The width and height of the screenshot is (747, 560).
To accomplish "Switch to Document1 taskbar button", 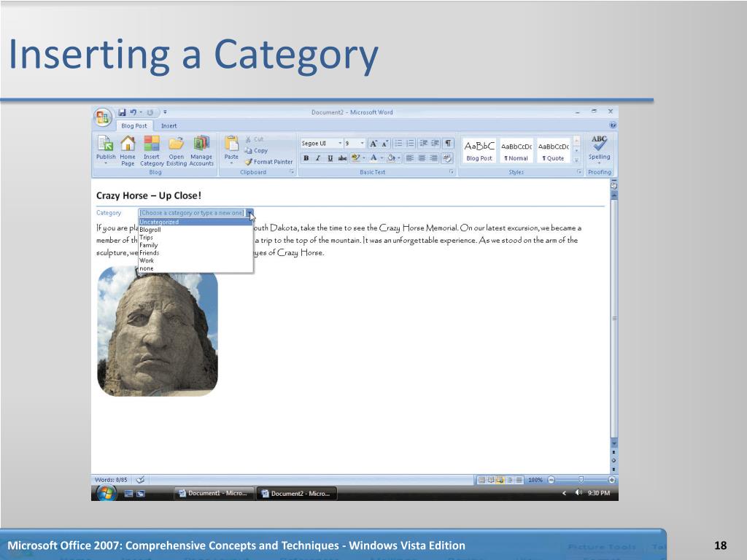I will (x=213, y=494).
